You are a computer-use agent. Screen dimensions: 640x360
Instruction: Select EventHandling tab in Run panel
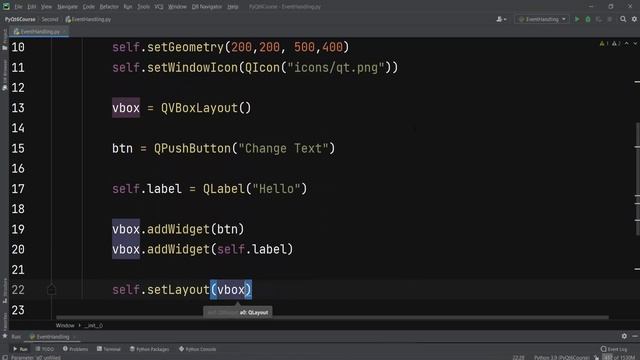(x=52, y=337)
